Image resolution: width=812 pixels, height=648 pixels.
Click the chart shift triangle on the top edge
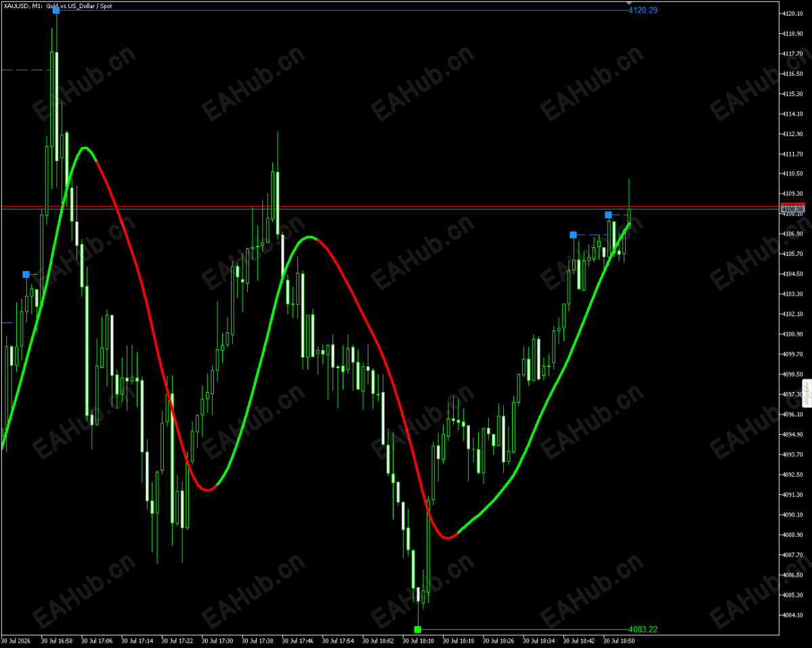tap(629, 3)
